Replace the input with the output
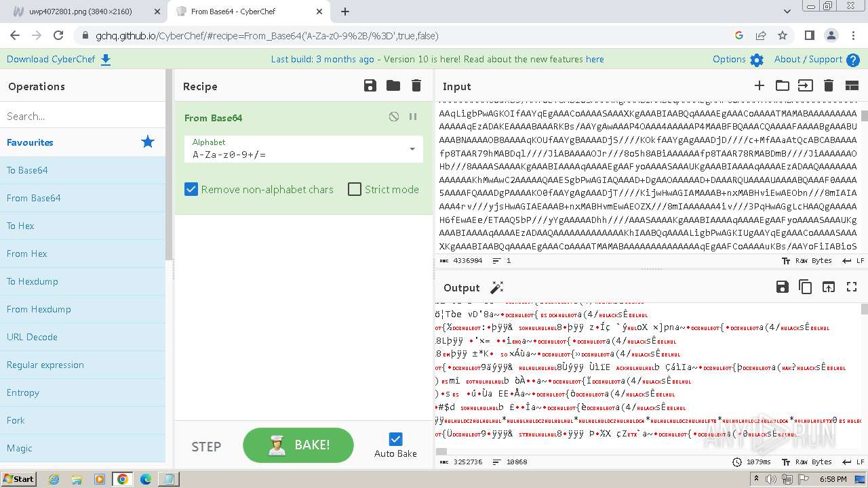This screenshot has height=488, width=868. pos(828,287)
